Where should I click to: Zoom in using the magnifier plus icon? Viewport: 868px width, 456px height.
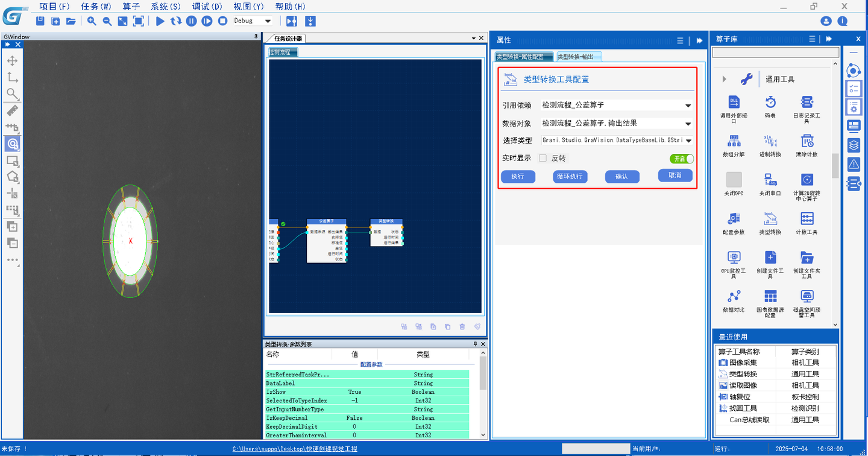click(x=92, y=21)
